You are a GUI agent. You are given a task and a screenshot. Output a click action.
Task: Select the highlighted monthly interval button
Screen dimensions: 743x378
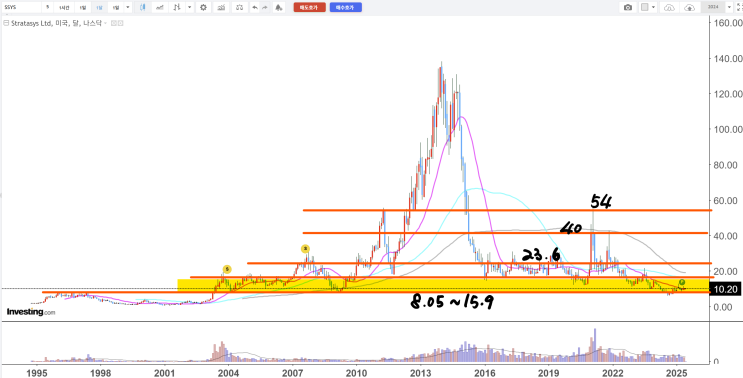[x=99, y=7]
